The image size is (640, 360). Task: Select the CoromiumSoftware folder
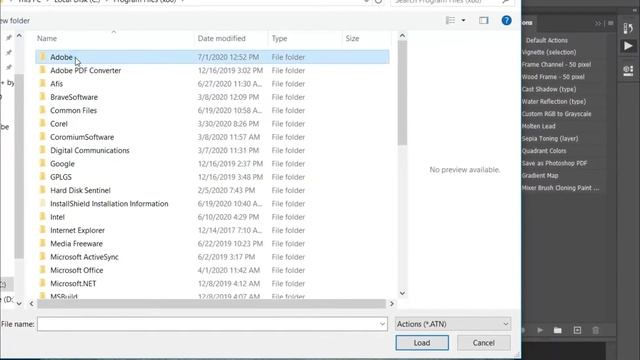[x=82, y=137]
